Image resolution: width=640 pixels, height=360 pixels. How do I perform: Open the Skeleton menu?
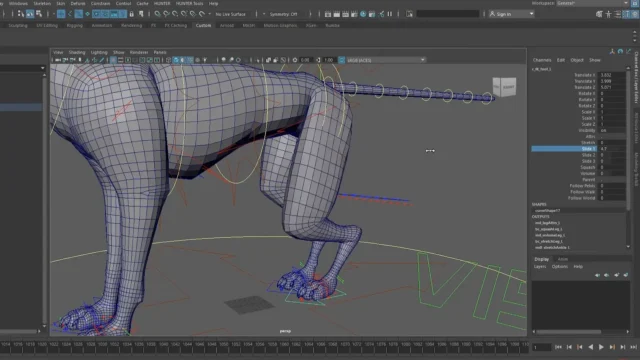[x=42, y=3]
